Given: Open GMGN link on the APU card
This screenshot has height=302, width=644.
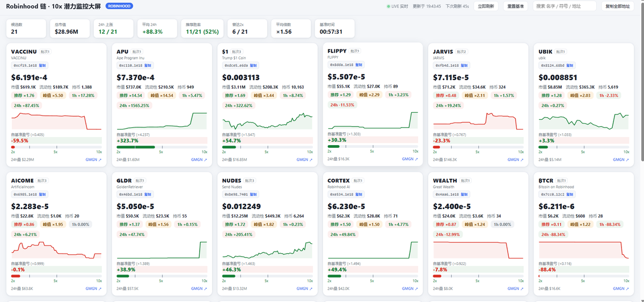Looking at the screenshot, I should pyautogui.click(x=199, y=160).
